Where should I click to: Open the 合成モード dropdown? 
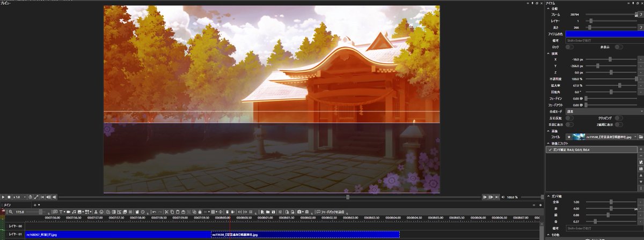pos(605,111)
